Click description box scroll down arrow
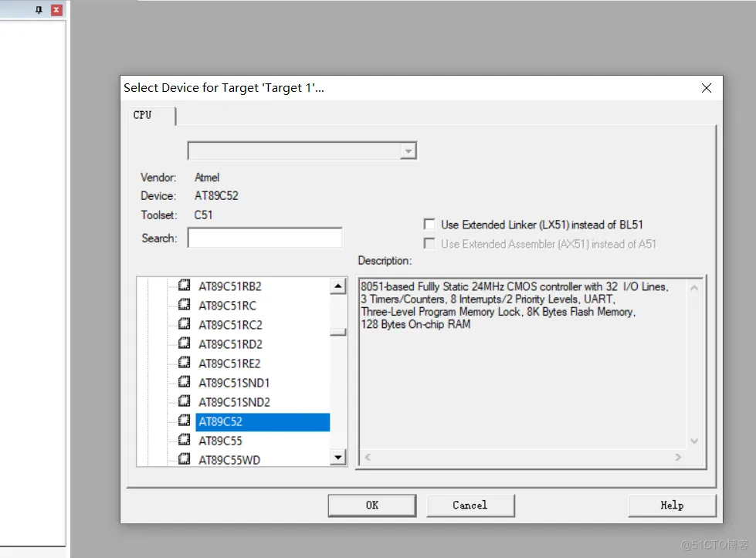This screenshot has height=558, width=756. point(694,441)
